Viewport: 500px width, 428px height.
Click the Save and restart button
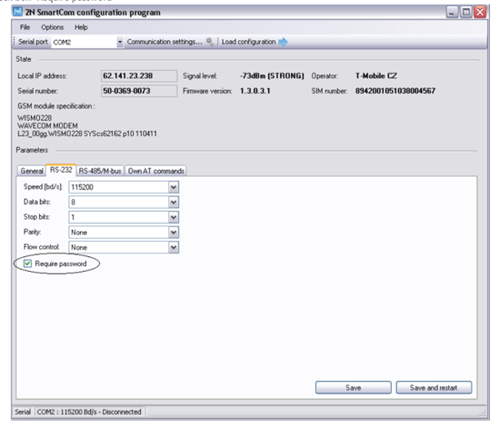(434, 388)
